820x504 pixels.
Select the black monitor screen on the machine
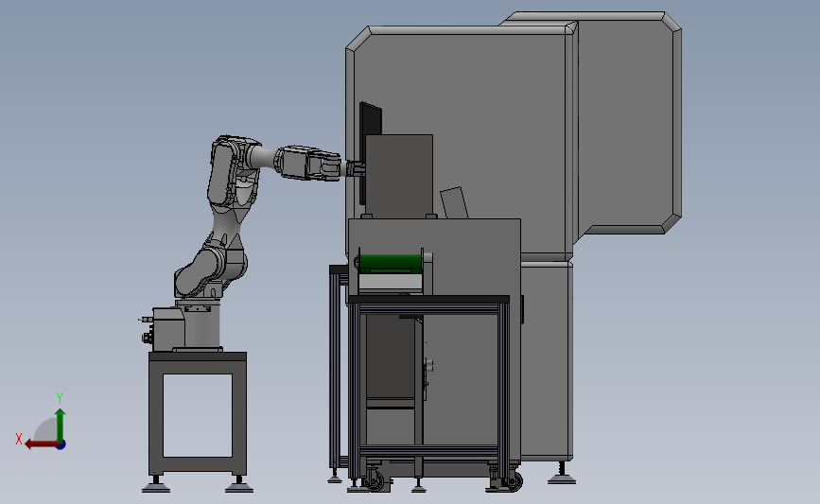[x=371, y=119]
